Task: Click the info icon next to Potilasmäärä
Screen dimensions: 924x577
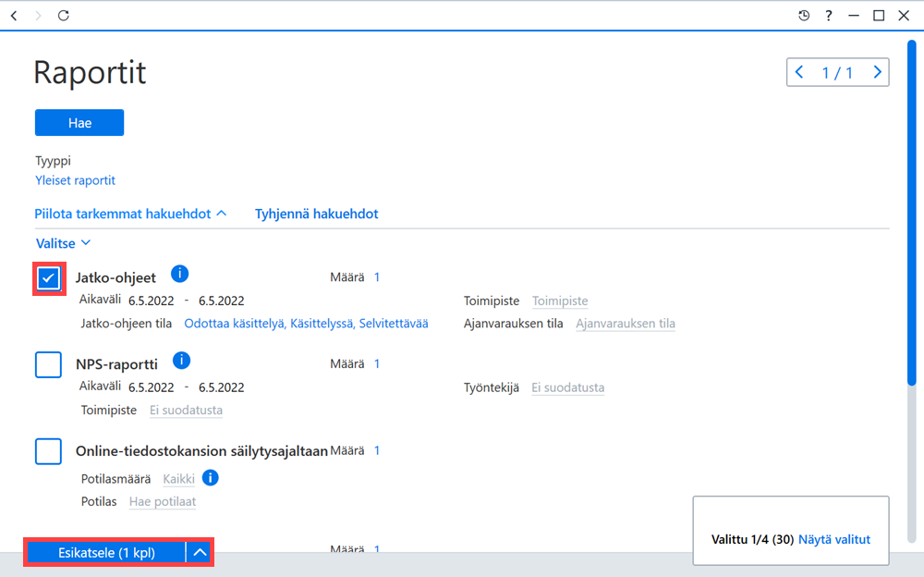Action: [x=210, y=477]
